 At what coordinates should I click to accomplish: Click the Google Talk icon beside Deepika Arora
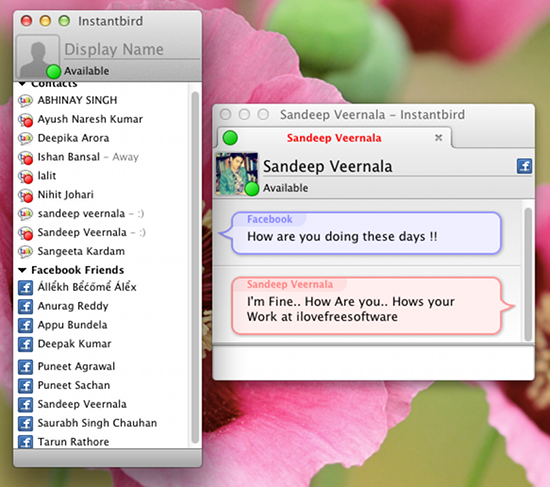[x=25, y=138]
